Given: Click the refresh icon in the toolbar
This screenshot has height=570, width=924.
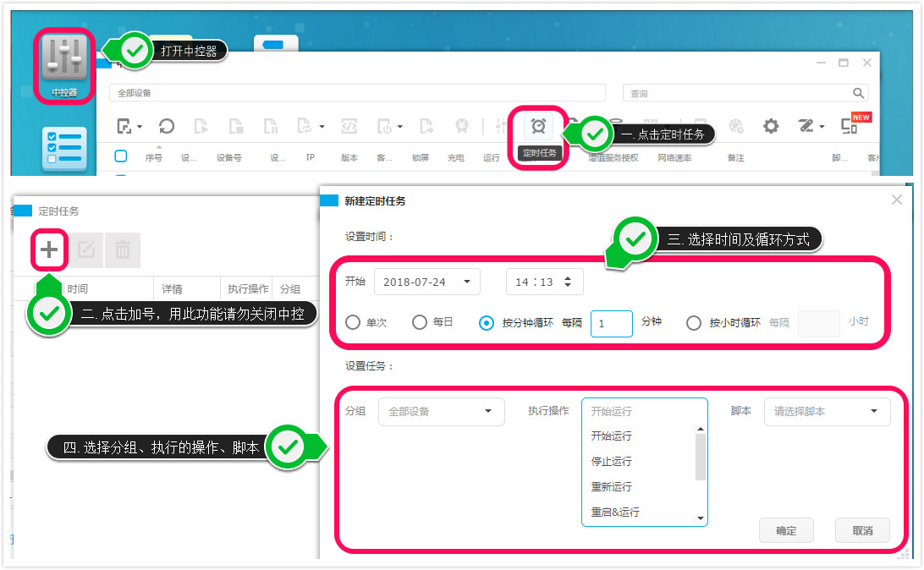Looking at the screenshot, I should coord(166,125).
